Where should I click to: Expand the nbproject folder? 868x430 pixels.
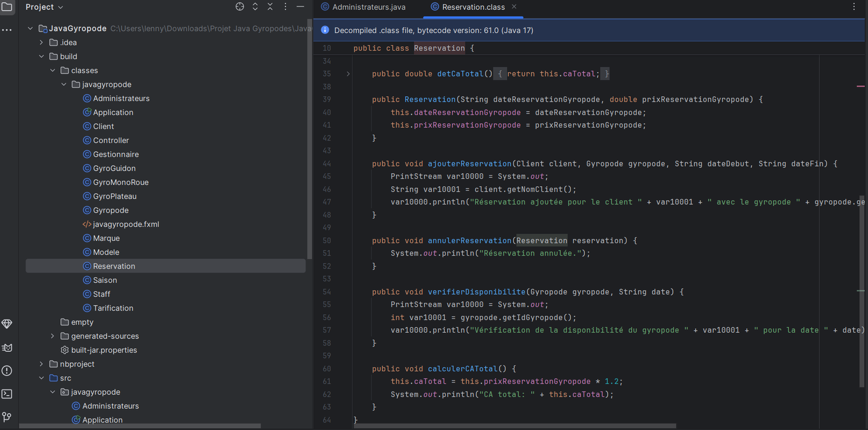(41, 364)
